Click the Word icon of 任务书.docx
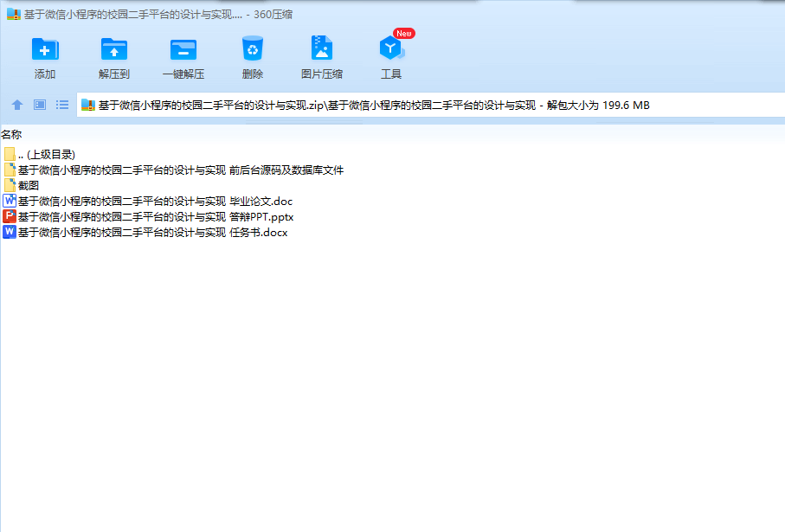785x532 pixels. click(10, 232)
